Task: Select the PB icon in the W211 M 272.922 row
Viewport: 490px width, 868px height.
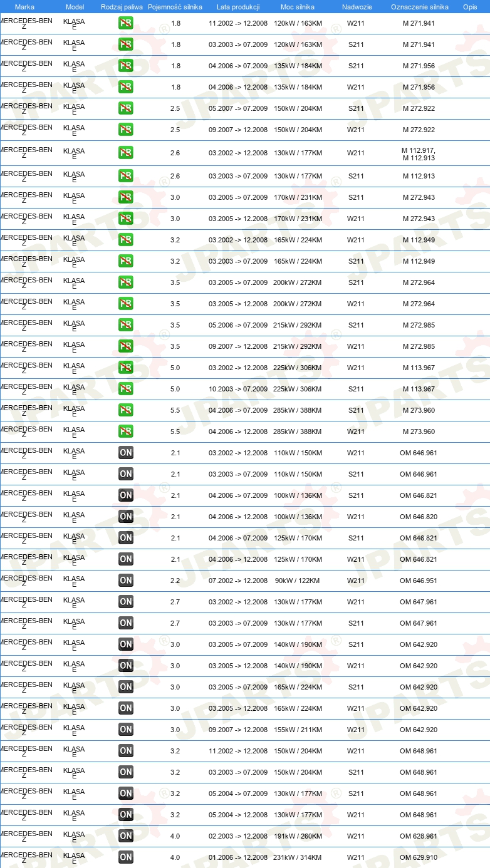Action: 126,130
